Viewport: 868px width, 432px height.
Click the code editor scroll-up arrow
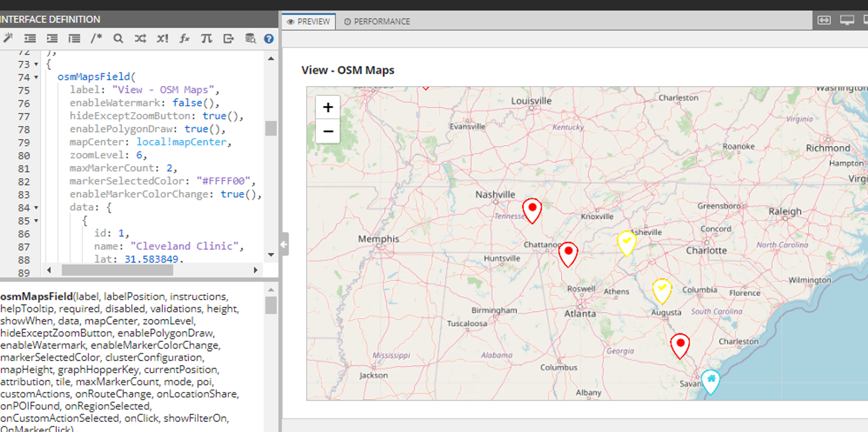pos(271,58)
